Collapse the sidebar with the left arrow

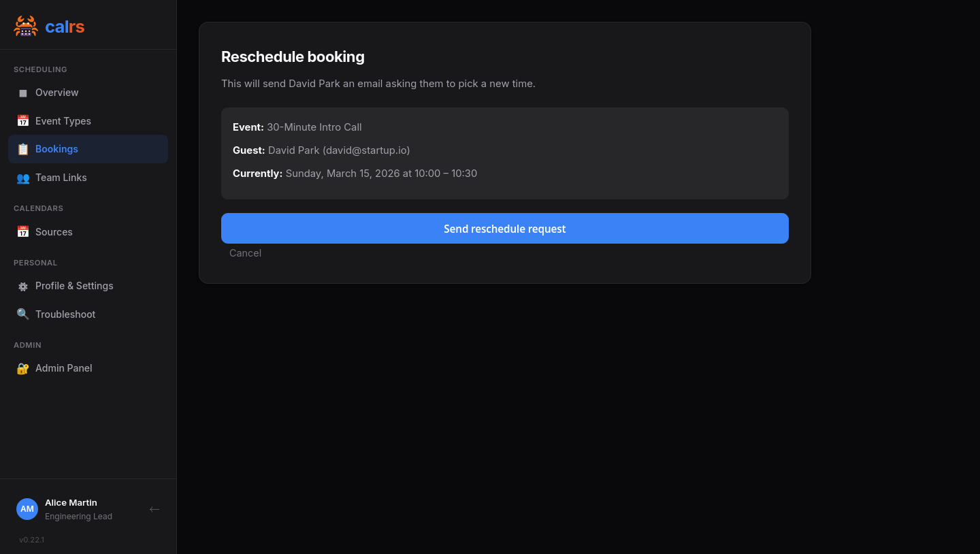click(x=154, y=509)
